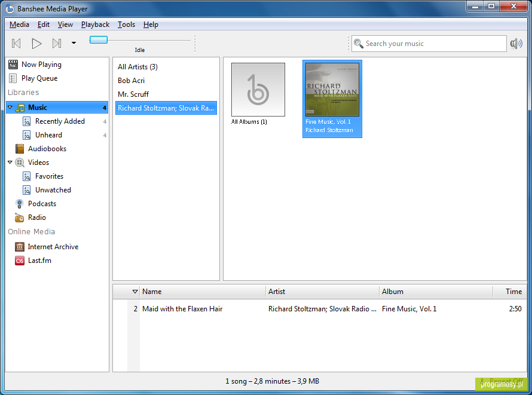Select Radio in sidebar
The width and height of the screenshot is (532, 395).
tap(36, 218)
